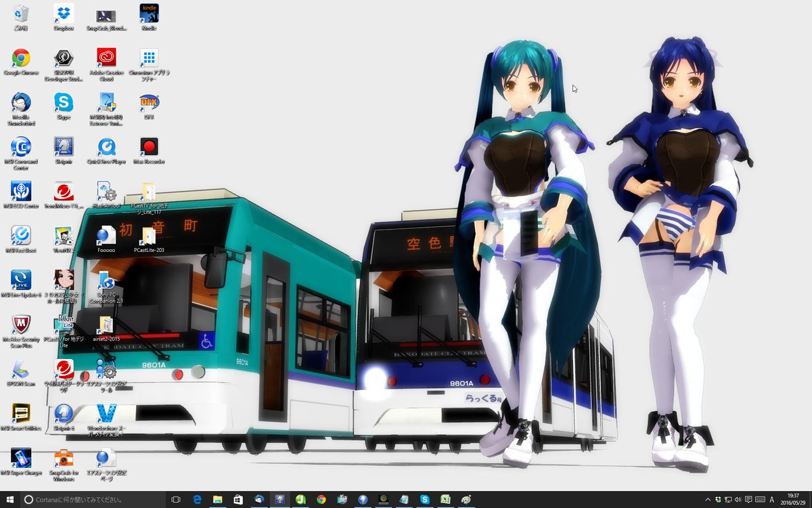Open the Action Center notifications icon
This screenshot has height=508, width=812.
(x=748, y=499)
